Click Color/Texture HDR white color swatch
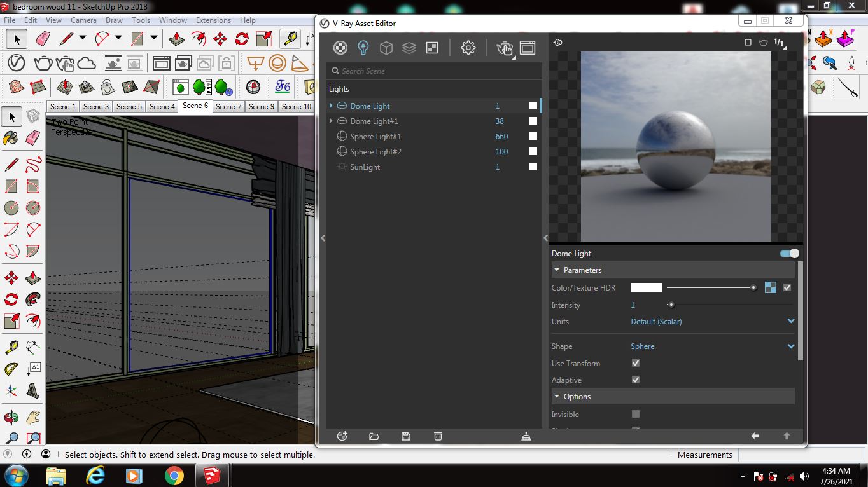868x487 pixels. [647, 287]
